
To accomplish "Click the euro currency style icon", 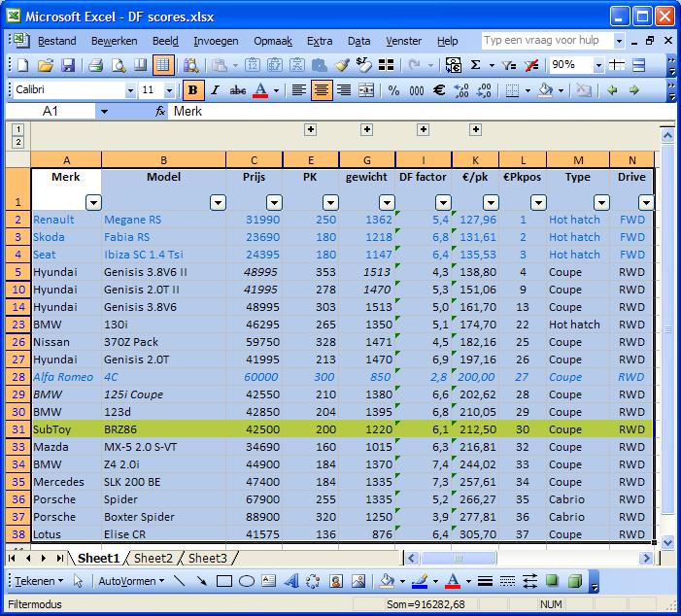I will pos(439,90).
